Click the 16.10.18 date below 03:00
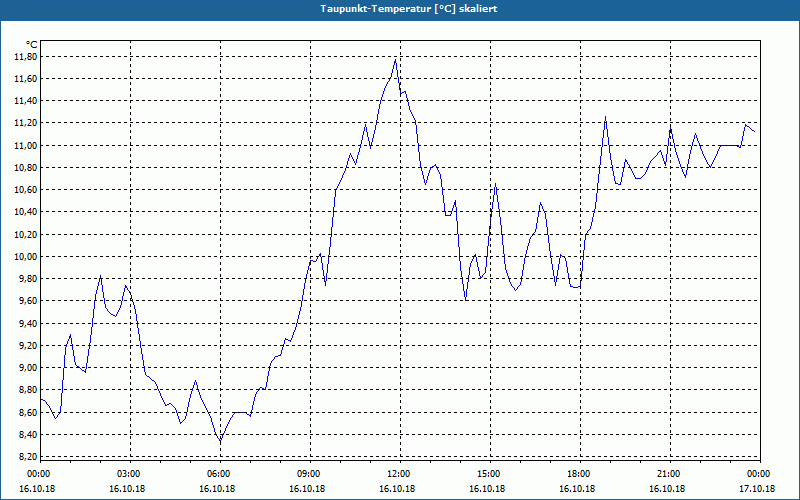This screenshot has height=500, width=800. tap(127, 489)
